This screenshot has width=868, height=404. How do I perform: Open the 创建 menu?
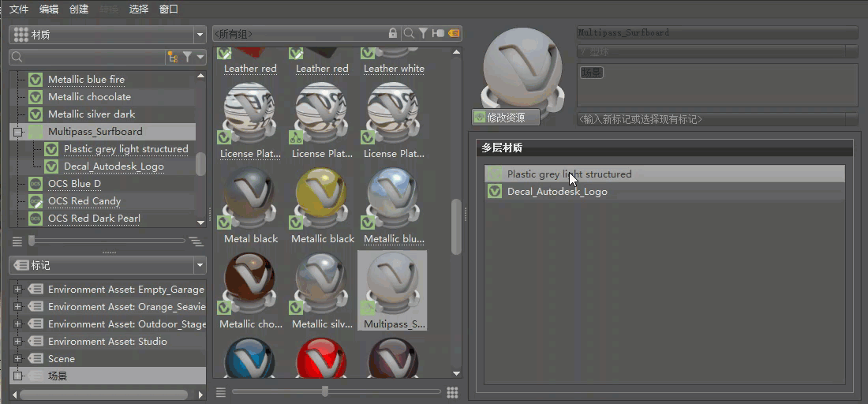click(79, 9)
